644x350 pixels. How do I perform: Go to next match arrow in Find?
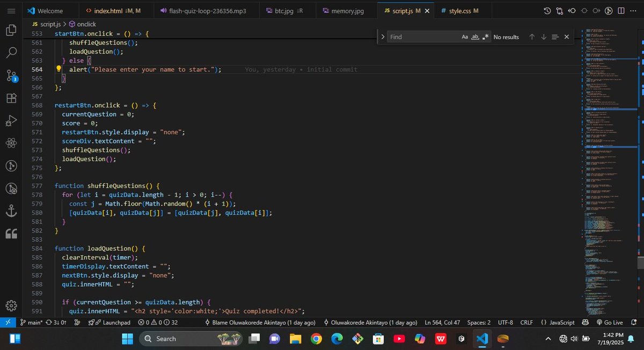pyautogui.click(x=544, y=37)
